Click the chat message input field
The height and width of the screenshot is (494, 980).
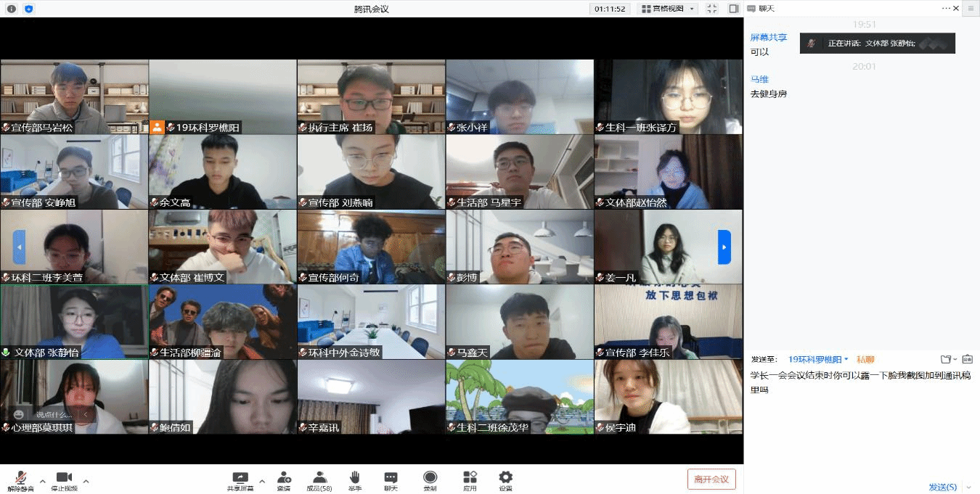pos(860,421)
